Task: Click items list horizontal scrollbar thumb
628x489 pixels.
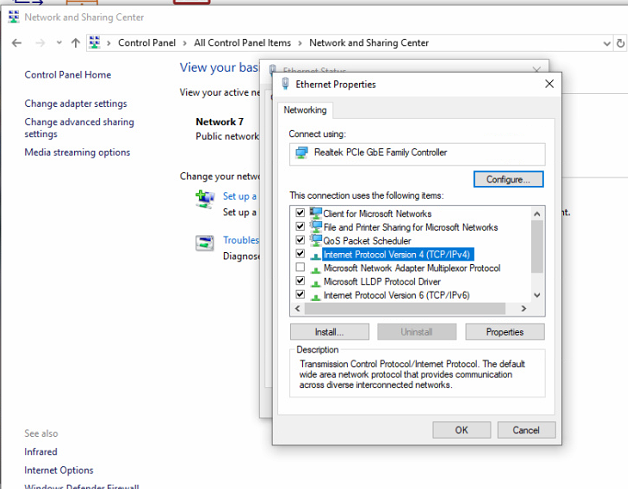Action: coord(405,308)
